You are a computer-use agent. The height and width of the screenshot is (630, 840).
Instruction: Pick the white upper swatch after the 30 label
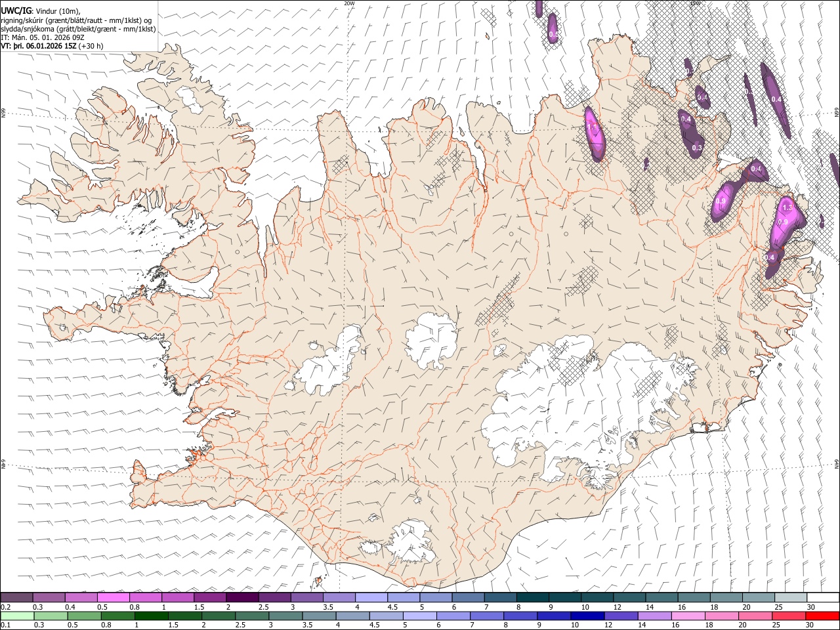tap(823, 597)
